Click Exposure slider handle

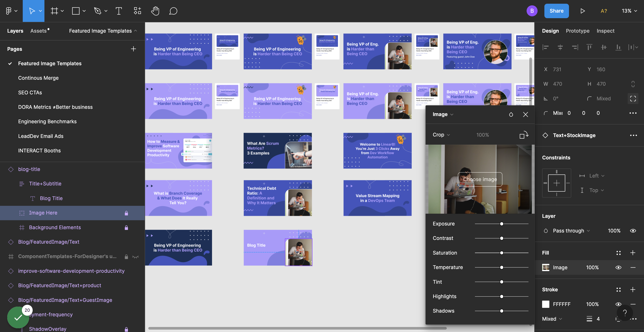pos(502,224)
